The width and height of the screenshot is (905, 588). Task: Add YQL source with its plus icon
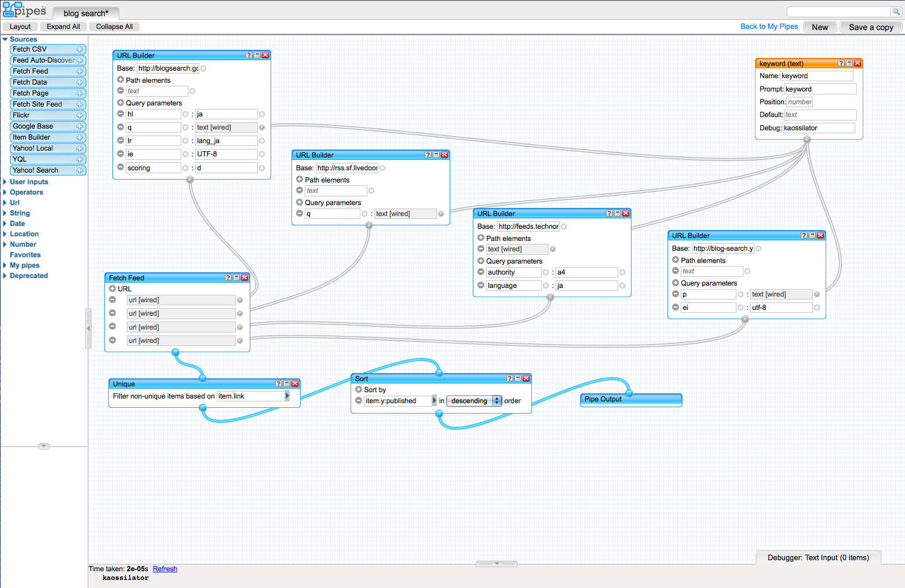[x=80, y=159]
